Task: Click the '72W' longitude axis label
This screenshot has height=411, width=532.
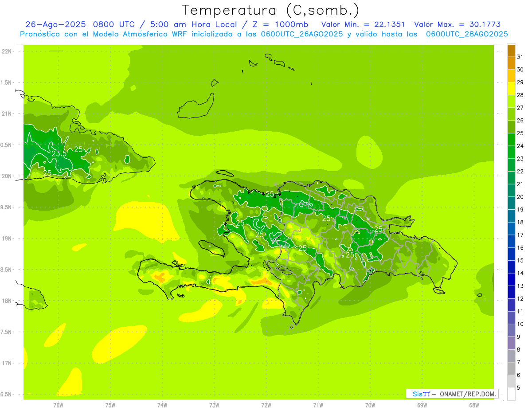Action: pyautogui.click(x=266, y=405)
